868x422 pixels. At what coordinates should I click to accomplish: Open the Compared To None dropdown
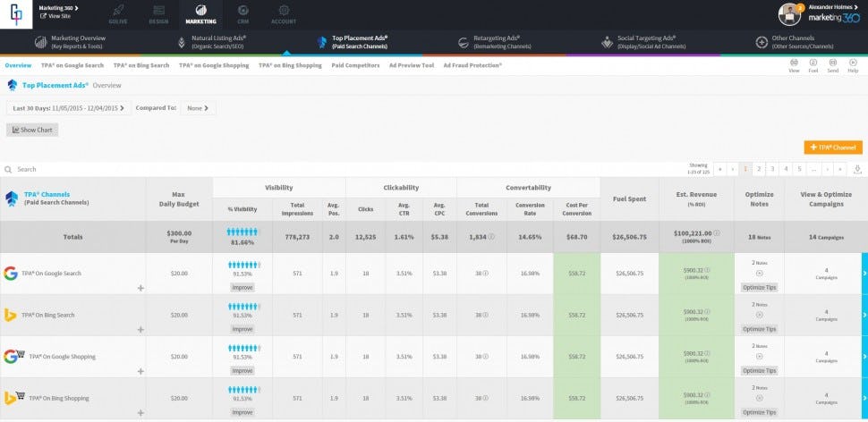[x=198, y=108]
